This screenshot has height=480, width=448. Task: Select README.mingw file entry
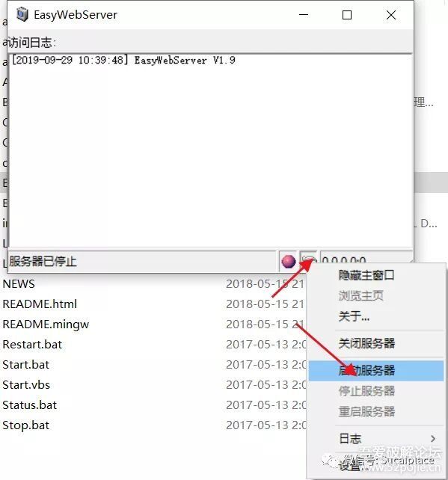tap(46, 324)
